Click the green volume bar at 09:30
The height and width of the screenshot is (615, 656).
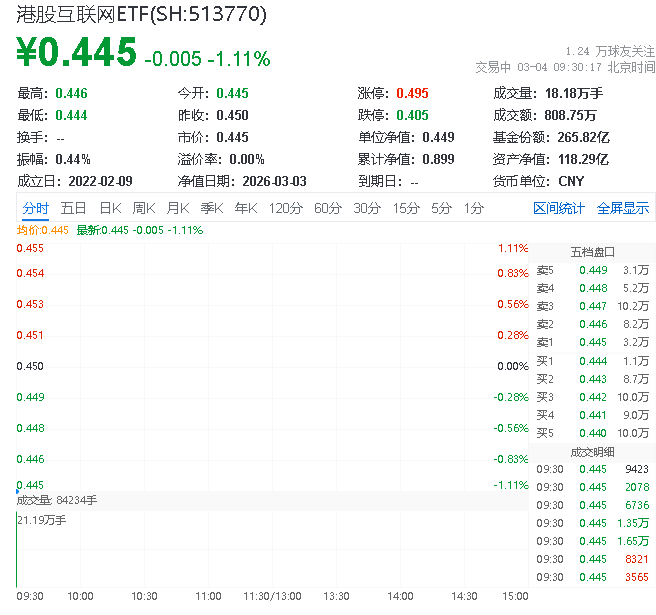click(17, 550)
